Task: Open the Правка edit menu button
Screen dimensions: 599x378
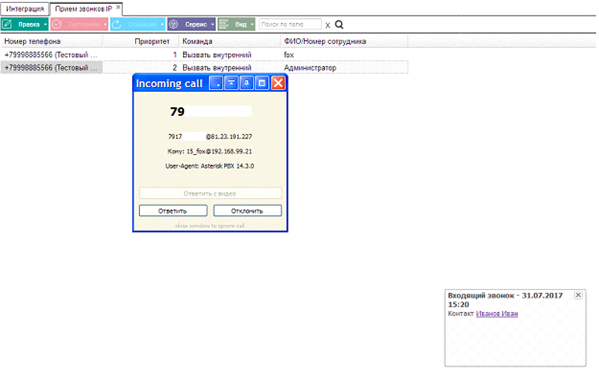Action: (24, 24)
